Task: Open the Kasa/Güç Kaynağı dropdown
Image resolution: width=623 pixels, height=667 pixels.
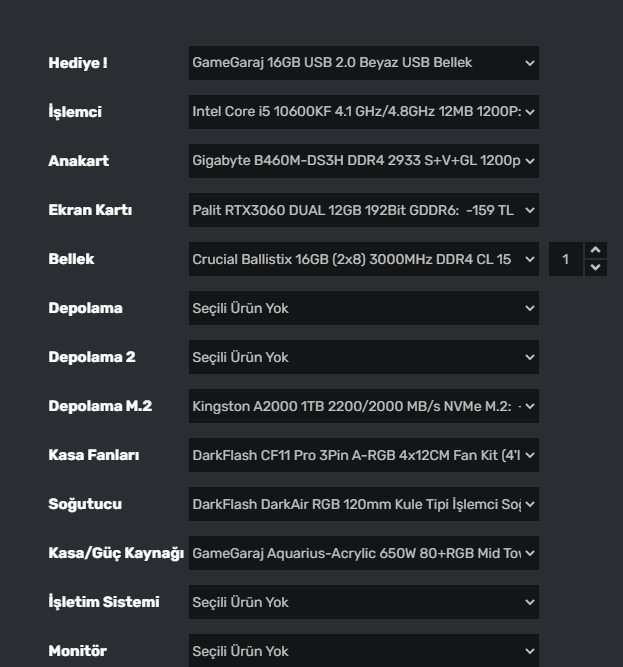Action: pos(363,553)
